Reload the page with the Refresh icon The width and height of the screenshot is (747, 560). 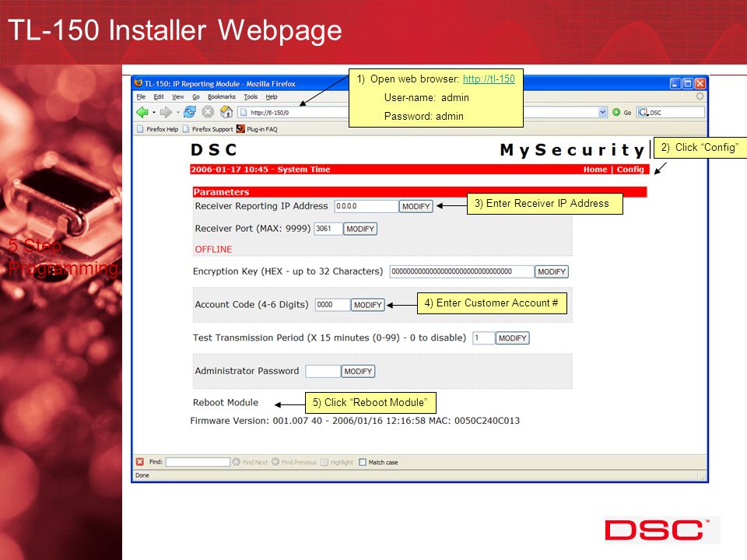coord(190,112)
